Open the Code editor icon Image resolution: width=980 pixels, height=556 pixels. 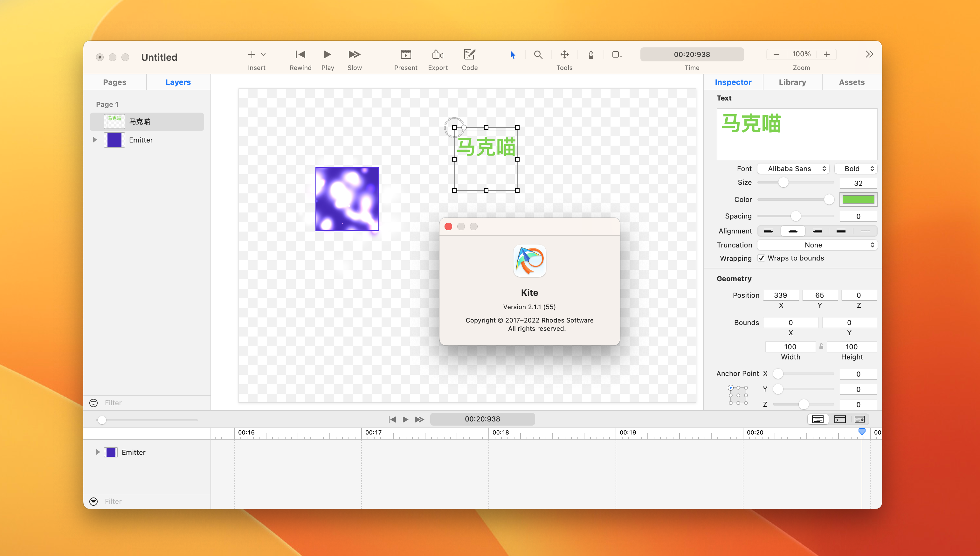[x=469, y=55]
